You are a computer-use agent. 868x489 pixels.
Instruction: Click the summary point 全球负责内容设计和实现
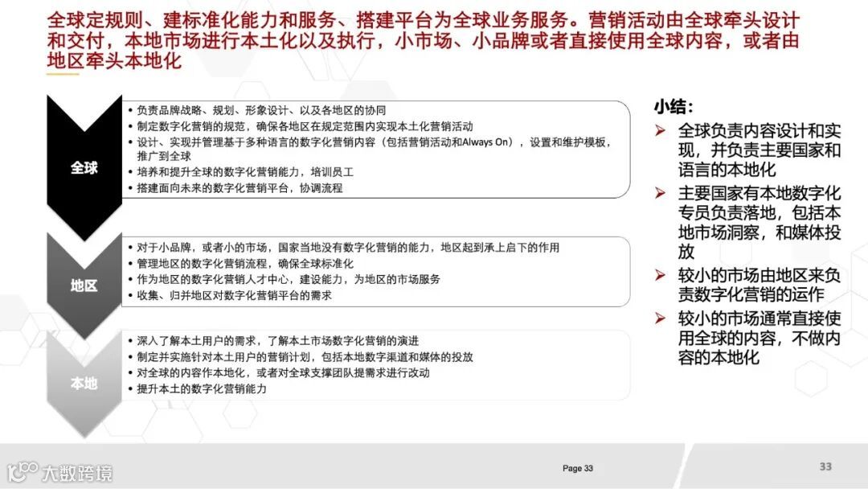[x=759, y=150]
